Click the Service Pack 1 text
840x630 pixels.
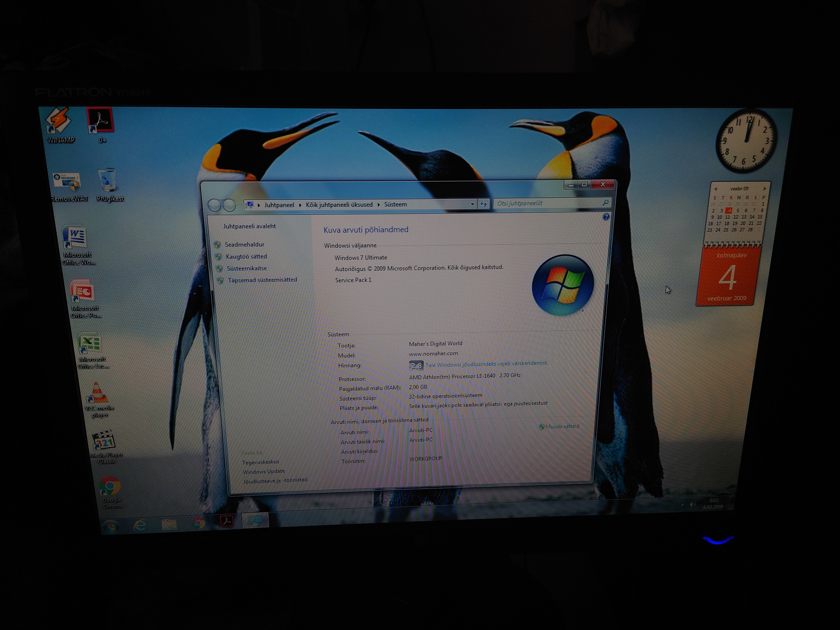(353, 280)
